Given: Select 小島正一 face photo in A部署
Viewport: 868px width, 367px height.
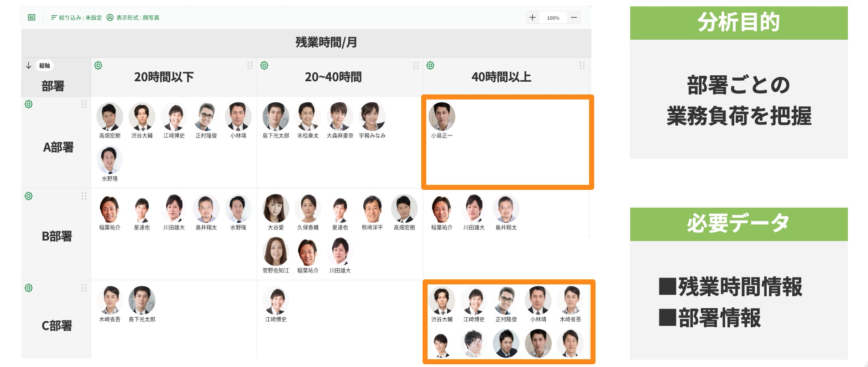Looking at the screenshot, I should [442, 116].
